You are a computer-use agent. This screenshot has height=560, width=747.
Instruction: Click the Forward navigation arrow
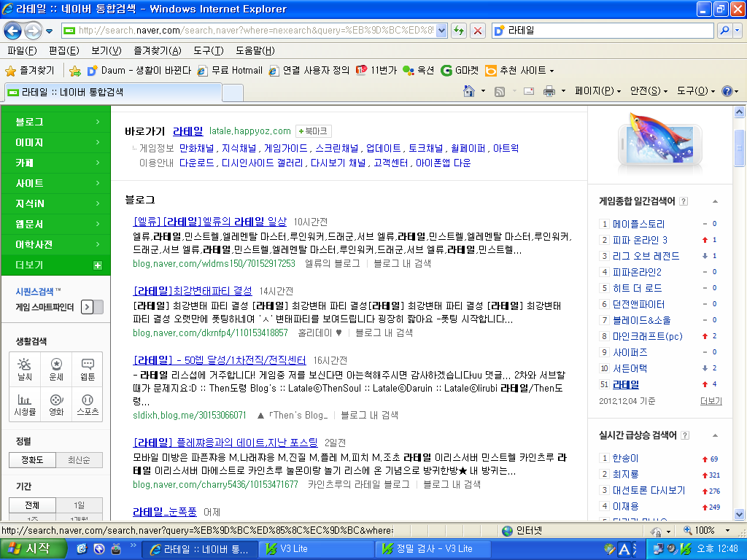32,31
